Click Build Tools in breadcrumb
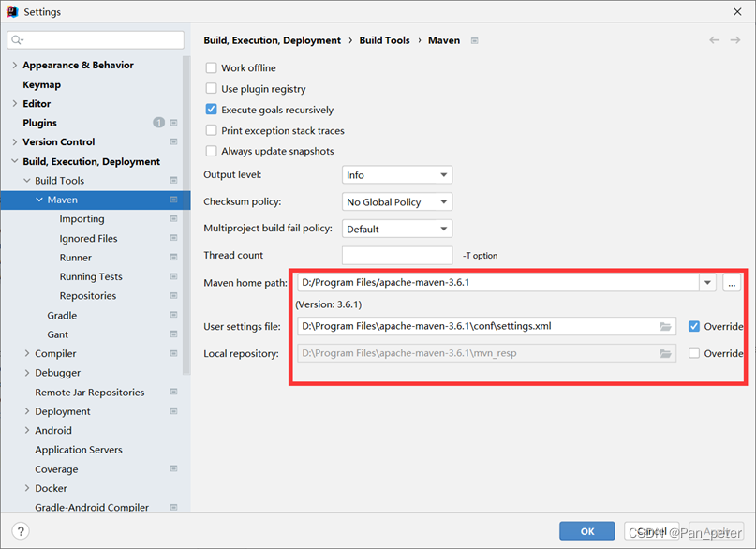The width and height of the screenshot is (756, 549). pos(384,40)
